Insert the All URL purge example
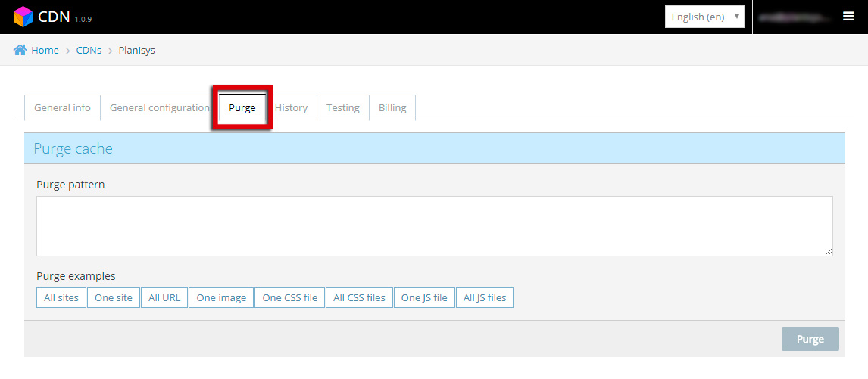The image size is (868, 379). 164,297
